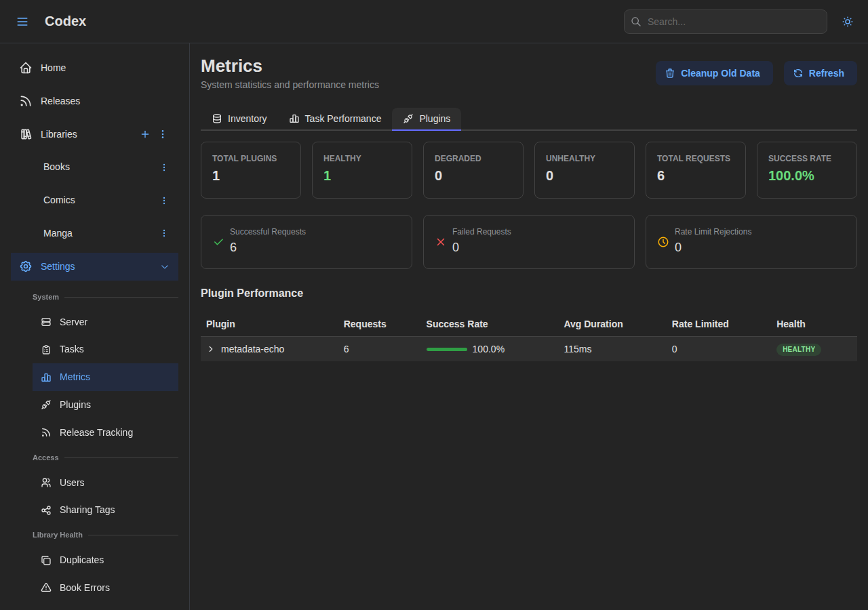Click the Cleanup Old Data button

[x=714, y=73]
